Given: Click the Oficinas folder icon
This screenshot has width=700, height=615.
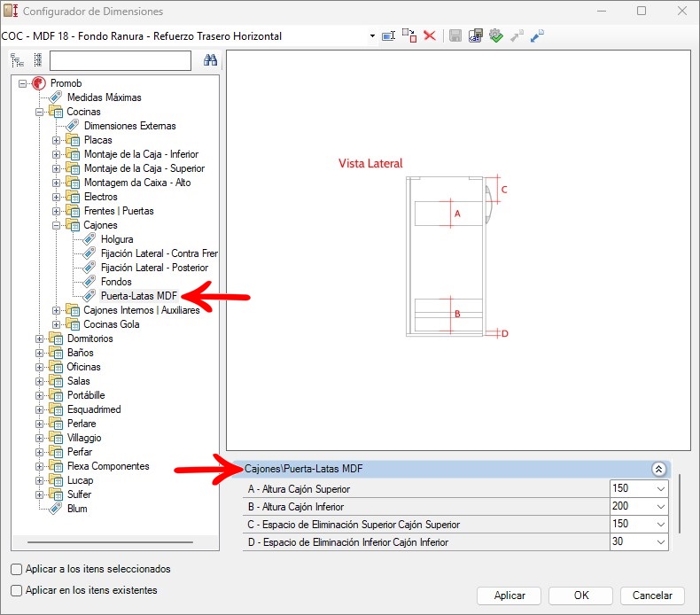Looking at the screenshot, I should [56, 367].
